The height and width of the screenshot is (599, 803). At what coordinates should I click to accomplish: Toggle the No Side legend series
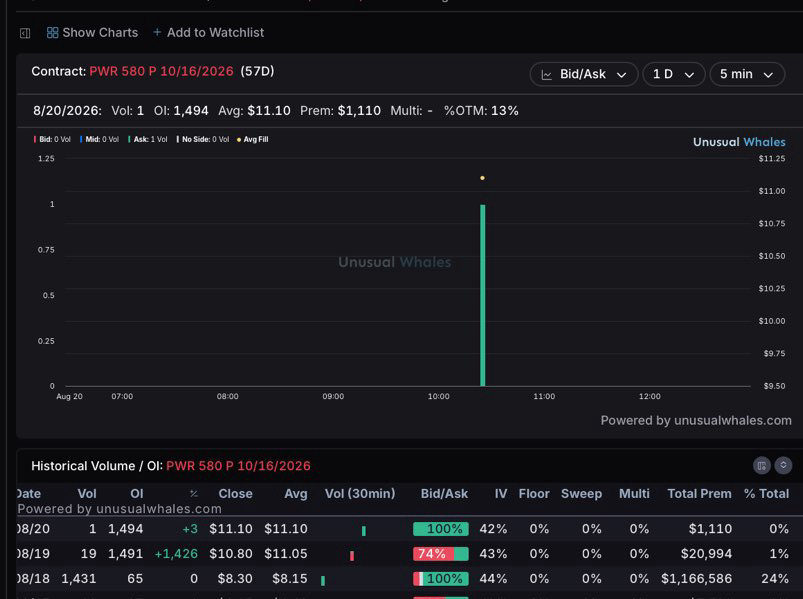click(203, 139)
